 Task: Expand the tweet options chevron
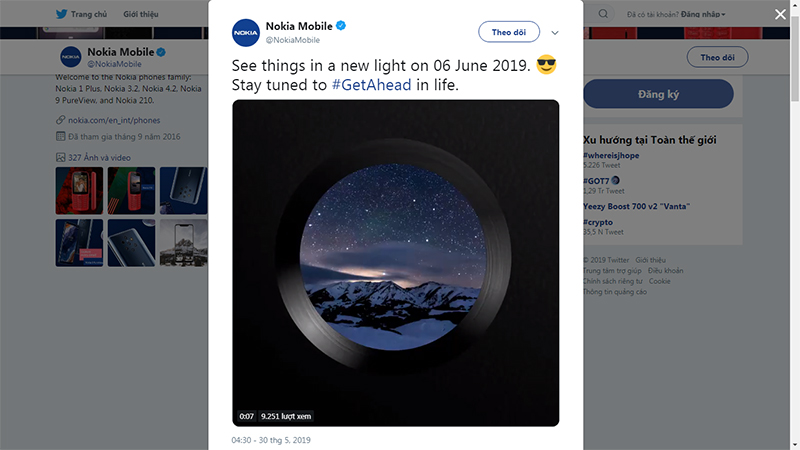point(555,33)
